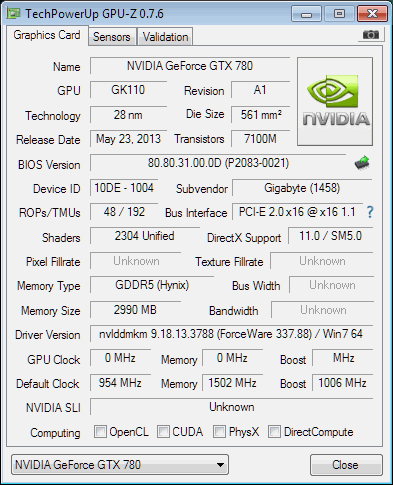
Task: Click the current Memory 0 MHz value
Action: pos(232,358)
